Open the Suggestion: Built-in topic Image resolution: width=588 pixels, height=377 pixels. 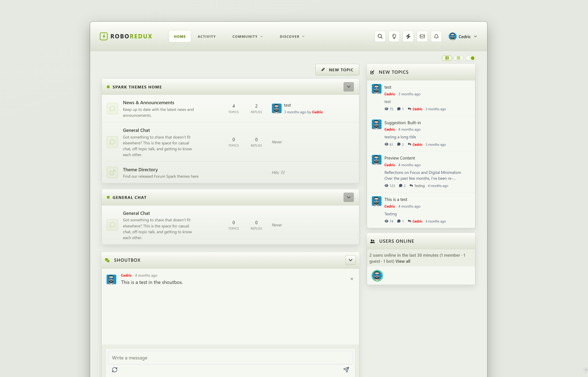tap(402, 123)
